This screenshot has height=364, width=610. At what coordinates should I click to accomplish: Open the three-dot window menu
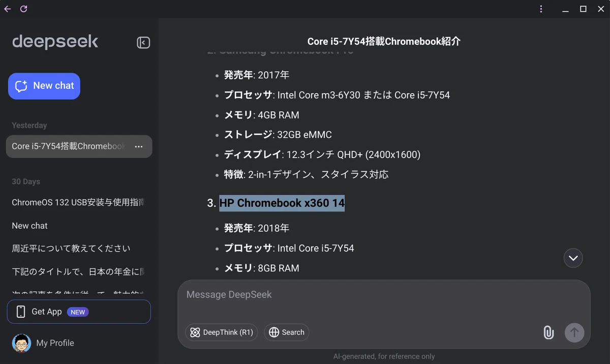pos(541,9)
